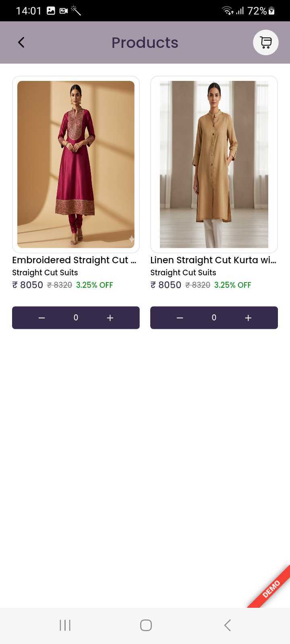Image resolution: width=290 pixels, height=644 pixels.
Task: Tap the Products page heading
Action: (145, 43)
